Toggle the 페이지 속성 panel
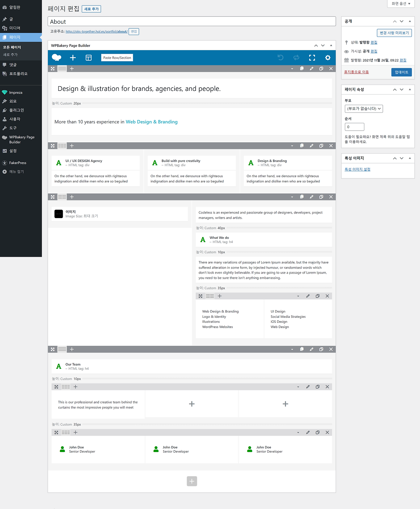 (410, 90)
